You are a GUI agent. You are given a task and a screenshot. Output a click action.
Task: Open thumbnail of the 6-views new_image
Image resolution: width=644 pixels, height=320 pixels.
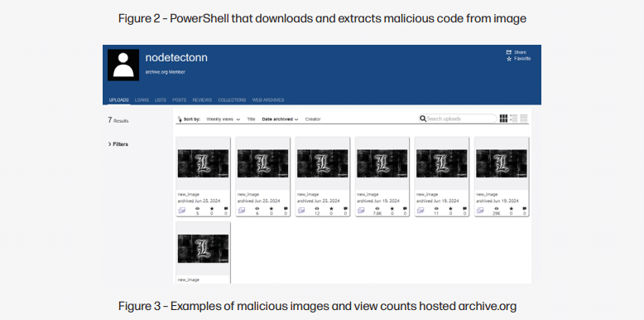point(263,163)
